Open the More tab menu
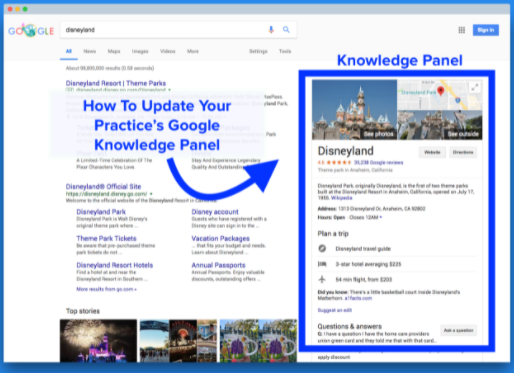The width and height of the screenshot is (514, 373). tap(193, 51)
